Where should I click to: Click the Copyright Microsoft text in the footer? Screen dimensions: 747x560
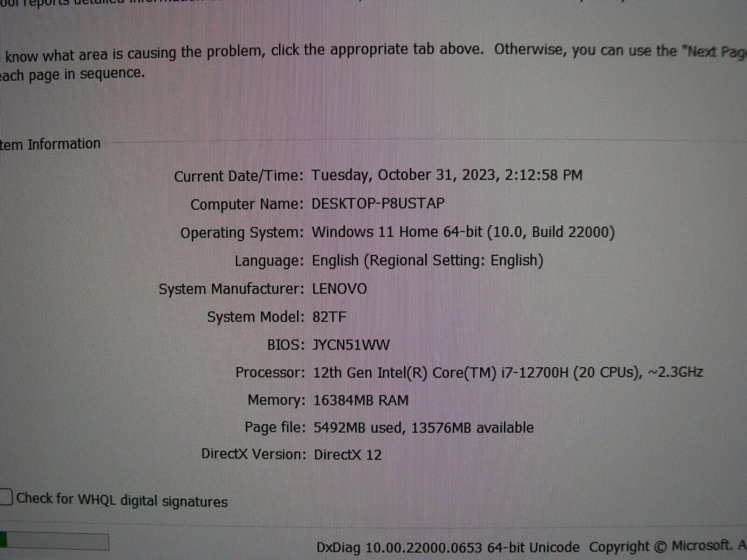click(668, 546)
